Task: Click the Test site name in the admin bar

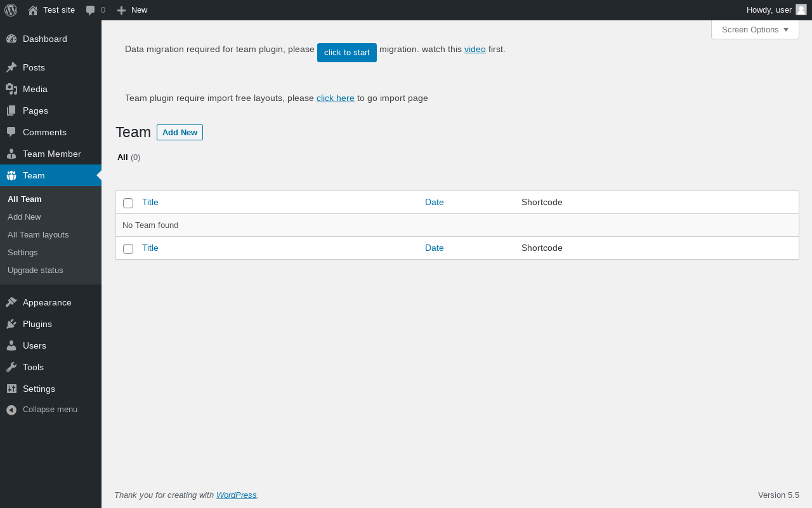Action: [59, 10]
